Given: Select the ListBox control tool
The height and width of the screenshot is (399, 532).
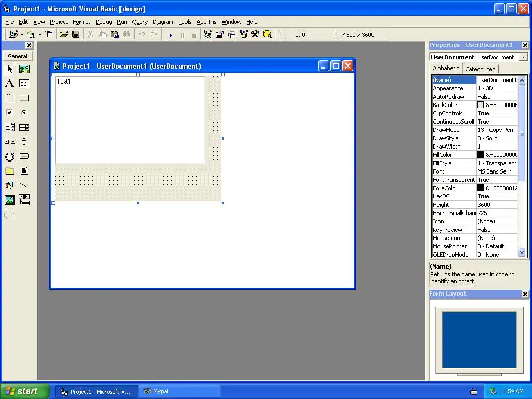Looking at the screenshot, I should point(24,127).
